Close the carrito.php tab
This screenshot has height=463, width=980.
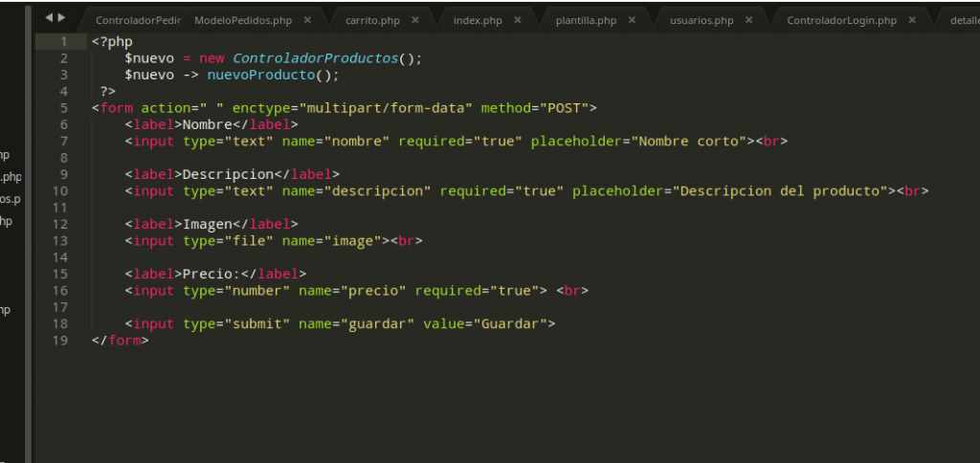pyautogui.click(x=412, y=20)
